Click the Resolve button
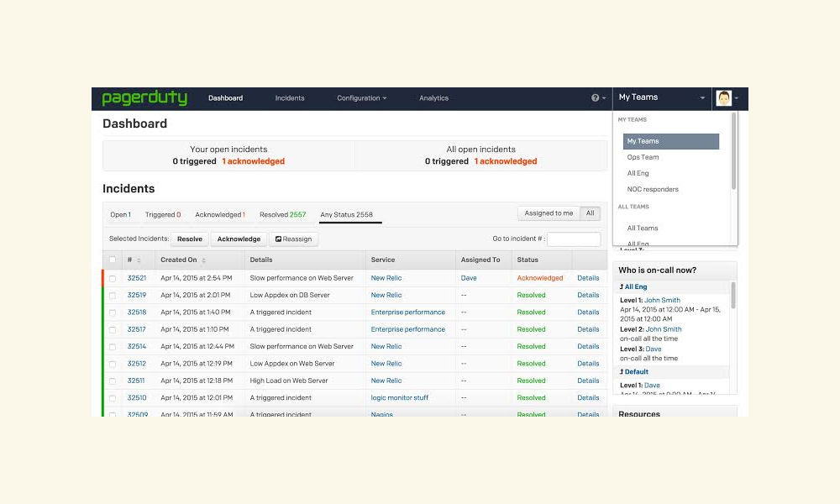 (190, 239)
